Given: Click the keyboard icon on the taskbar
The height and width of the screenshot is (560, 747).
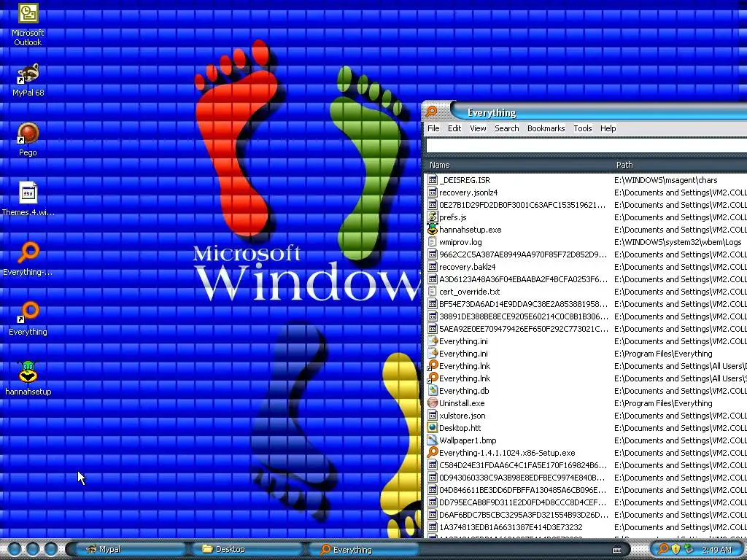Looking at the screenshot, I should [x=617, y=550].
